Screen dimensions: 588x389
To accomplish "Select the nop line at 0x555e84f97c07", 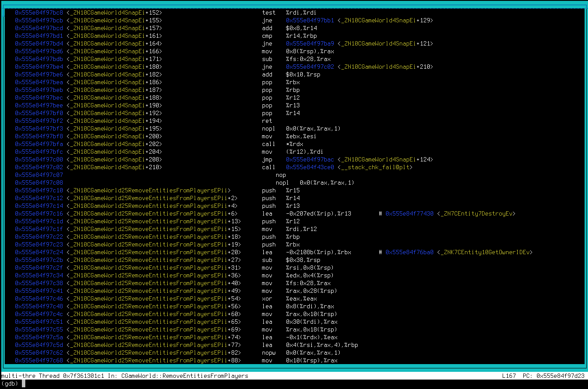I will 280,175.
